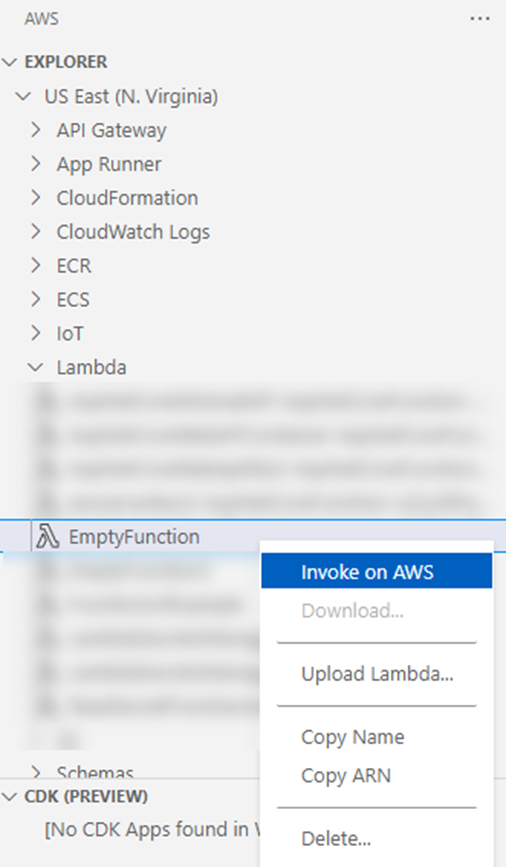Open the AWS panel more actions ellipsis
The width and height of the screenshot is (506, 867).
click(479, 19)
